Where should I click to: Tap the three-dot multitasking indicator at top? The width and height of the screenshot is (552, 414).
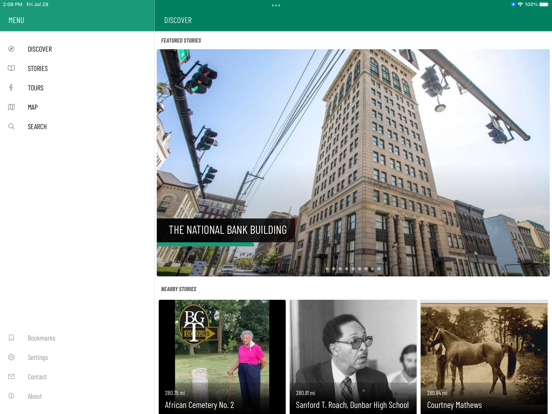(x=276, y=5)
